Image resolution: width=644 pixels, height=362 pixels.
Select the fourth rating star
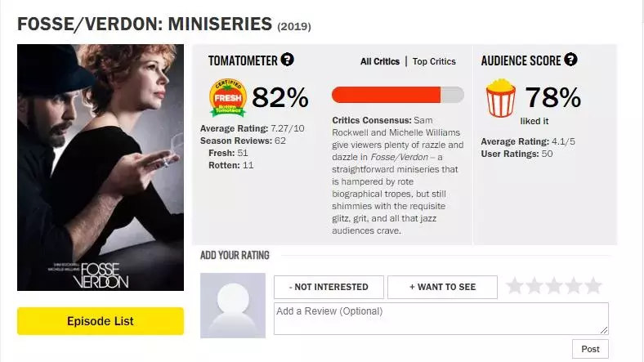[x=574, y=286]
